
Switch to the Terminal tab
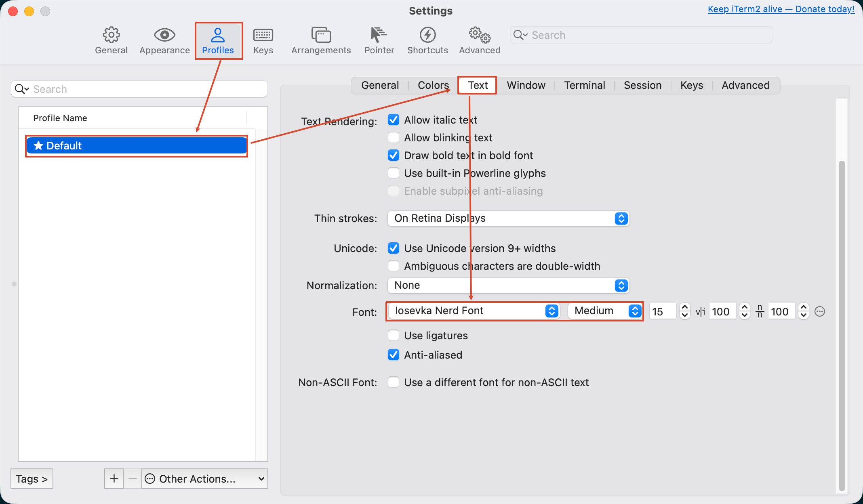[585, 85]
